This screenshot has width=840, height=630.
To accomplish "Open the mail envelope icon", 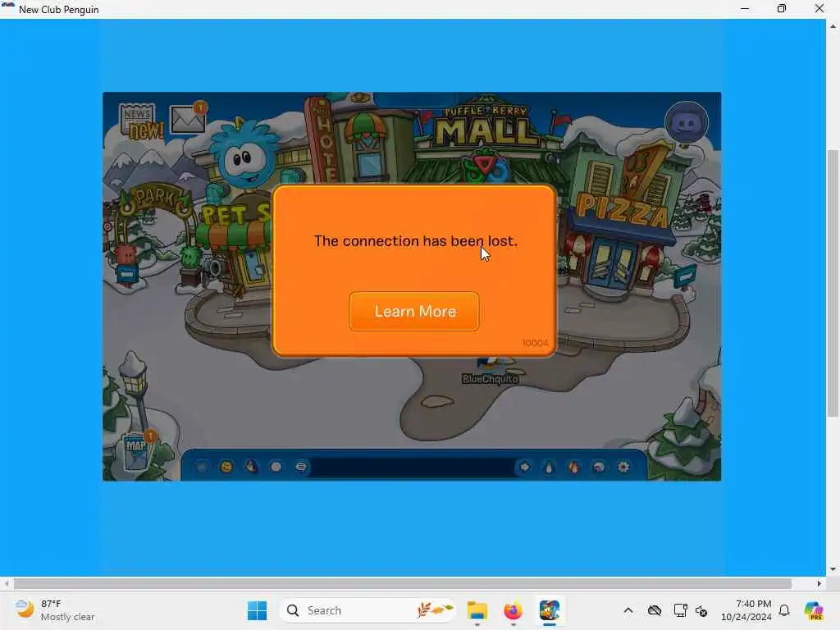I will 188,118.
